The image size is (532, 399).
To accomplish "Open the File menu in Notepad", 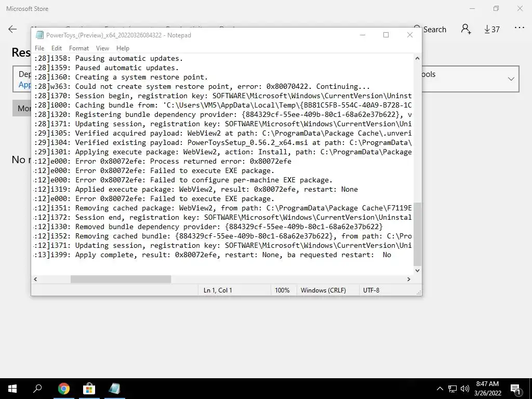I will click(x=39, y=48).
